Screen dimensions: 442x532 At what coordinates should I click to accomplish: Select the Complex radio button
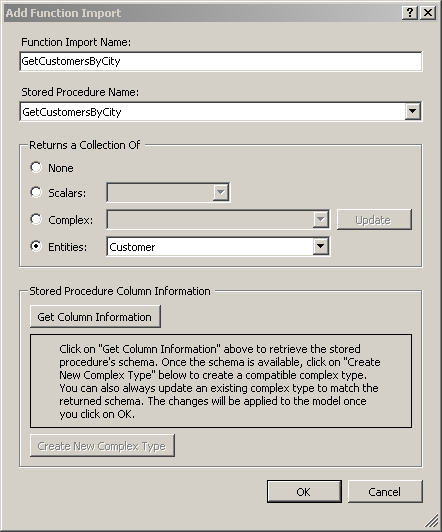tap(36, 219)
